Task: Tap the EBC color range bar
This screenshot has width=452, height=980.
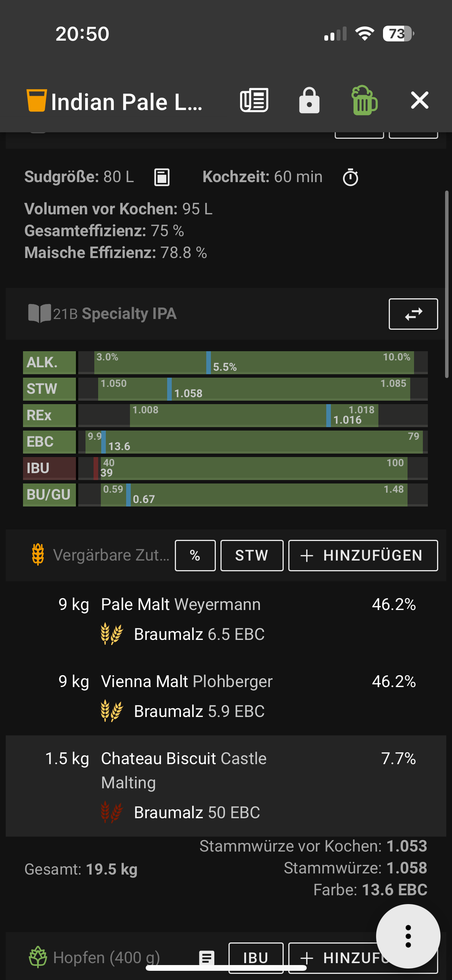Action: (x=253, y=442)
